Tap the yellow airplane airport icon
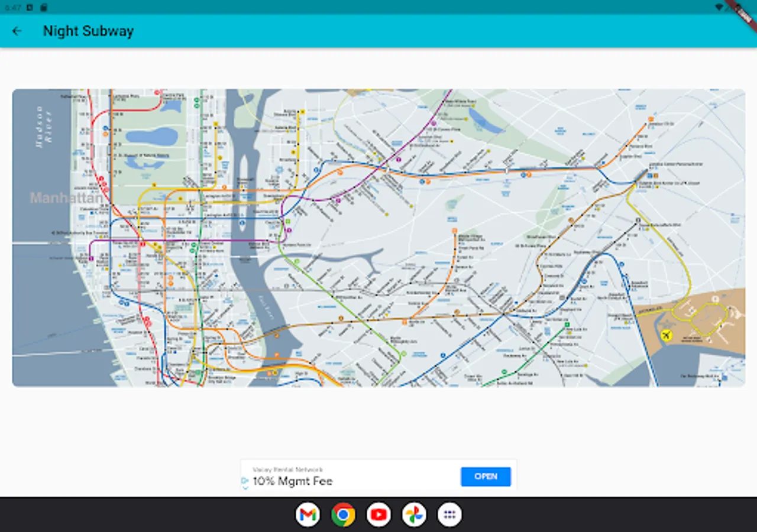This screenshot has height=532, width=757. tap(667, 336)
